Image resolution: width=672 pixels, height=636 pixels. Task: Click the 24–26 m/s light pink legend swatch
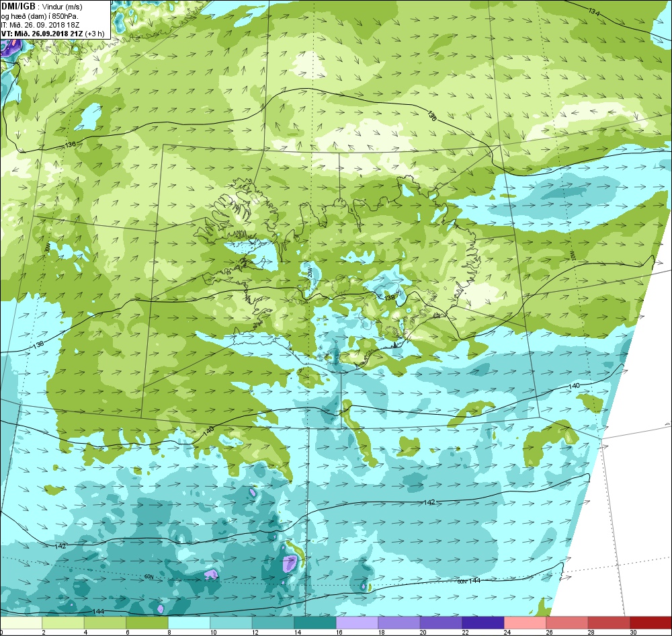pyautogui.click(x=526, y=623)
